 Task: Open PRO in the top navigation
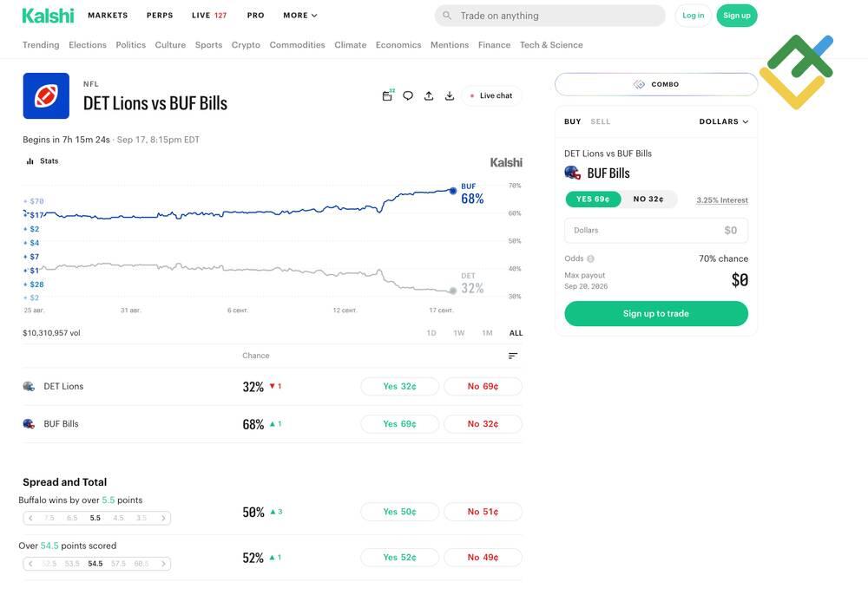[x=256, y=16]
